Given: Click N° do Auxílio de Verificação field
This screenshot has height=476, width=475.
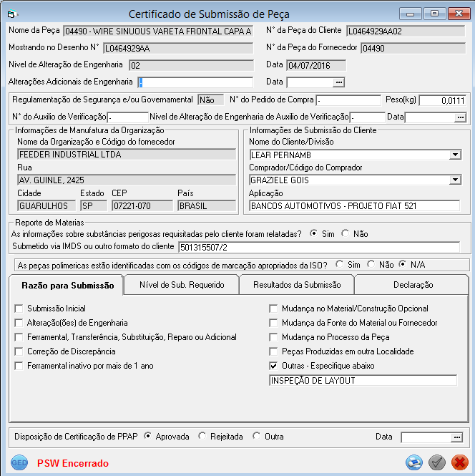Looking at the screenshot, I should [128, 117].
